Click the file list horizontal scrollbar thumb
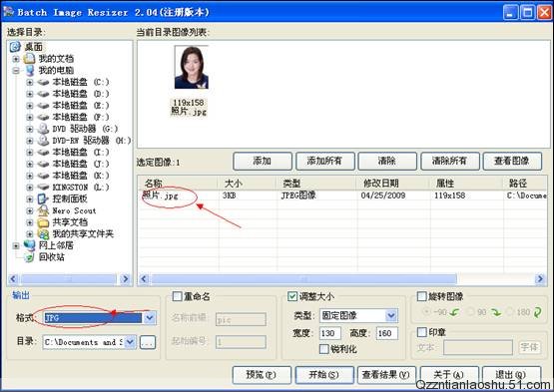Screen dimensions: 554x392 pos(303,279)
